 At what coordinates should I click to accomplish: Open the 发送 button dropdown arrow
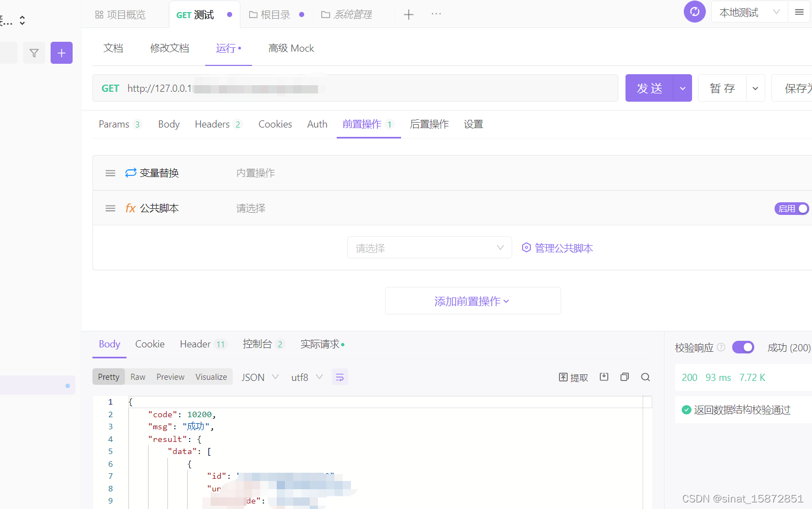683,88
